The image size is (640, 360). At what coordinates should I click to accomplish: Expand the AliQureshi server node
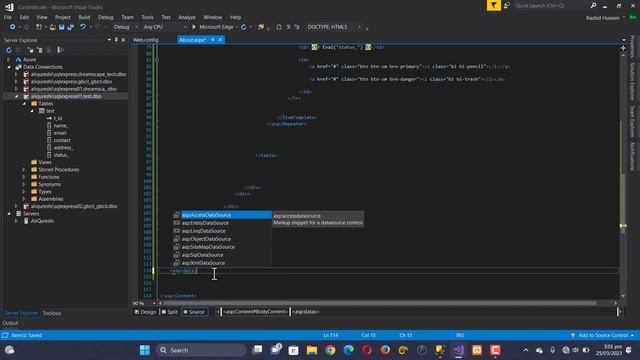click(16, 221)
